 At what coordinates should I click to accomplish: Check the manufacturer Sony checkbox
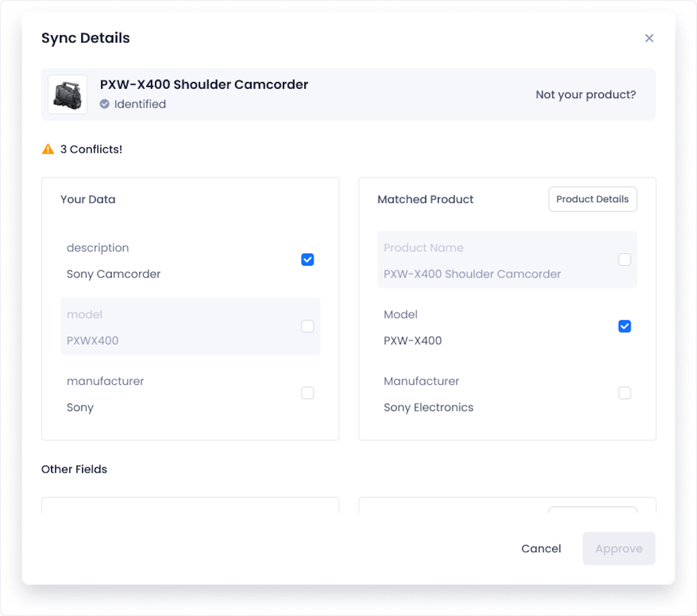[308, 393]
